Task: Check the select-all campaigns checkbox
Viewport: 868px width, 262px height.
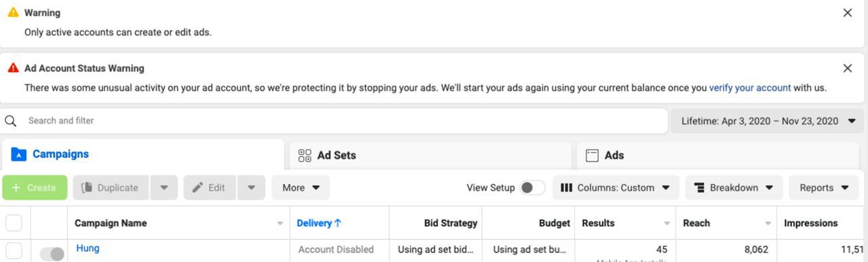Action: pyautogui.click(x=14, y=223)
